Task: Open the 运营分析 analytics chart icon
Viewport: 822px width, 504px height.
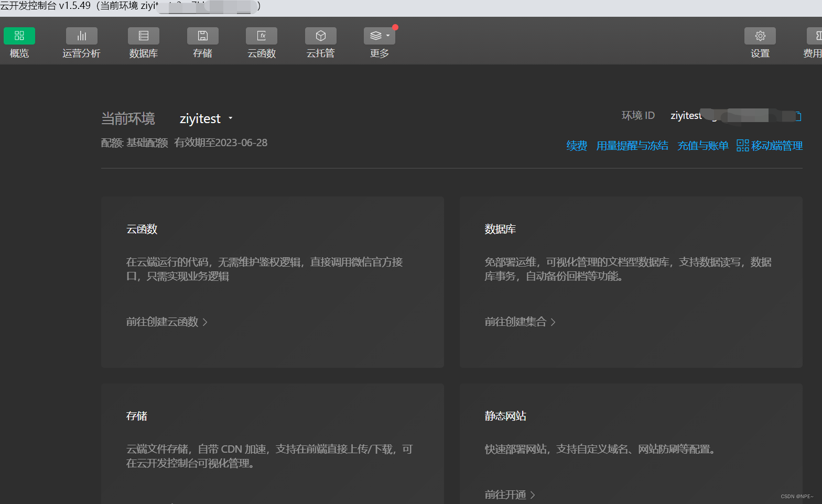Action: point(81,36)
